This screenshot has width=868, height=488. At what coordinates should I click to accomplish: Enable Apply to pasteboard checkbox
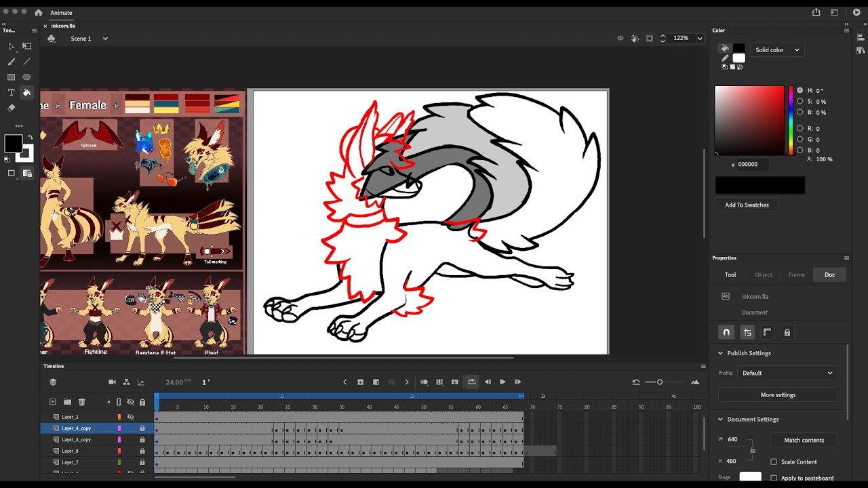pyautogui.click(x=774, y=478)
